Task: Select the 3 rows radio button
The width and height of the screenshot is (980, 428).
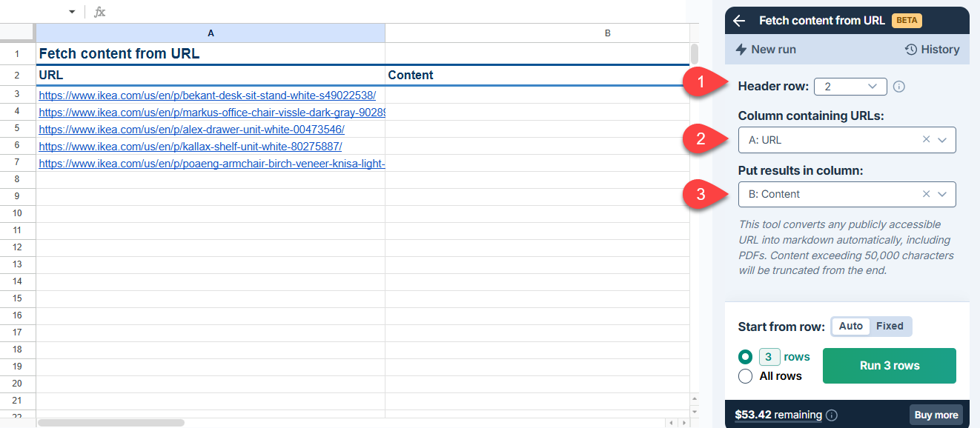Action: pyautogui.click(x=744, y=356)
